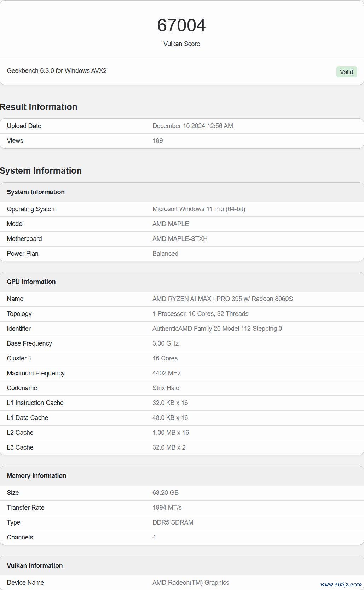Click the AMD MAPLE-STXH motherboard value

click(x=180, y=239)
